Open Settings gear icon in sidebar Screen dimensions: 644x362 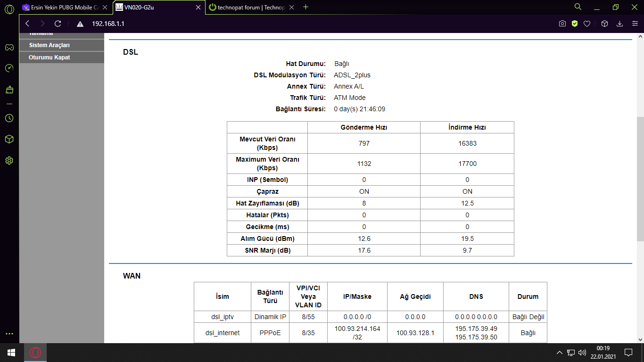point(9,161)
